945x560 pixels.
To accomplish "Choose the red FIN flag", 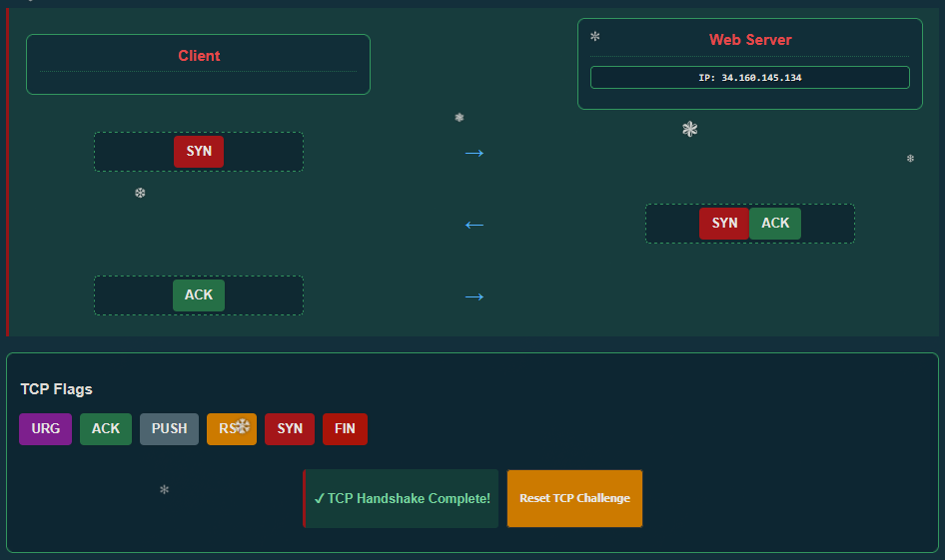I will (345, 429).
